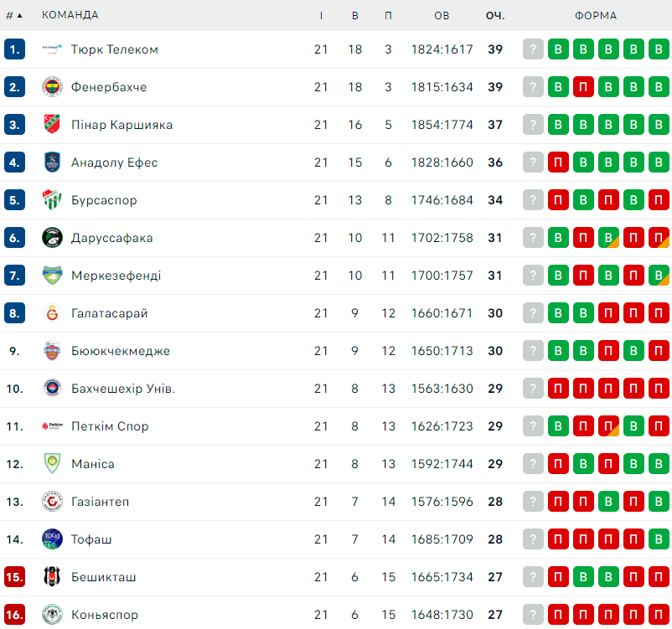Screen dimensions: 672x629
Task: Click the Анадолу Ефес team emblem
Action: point(52,162)
